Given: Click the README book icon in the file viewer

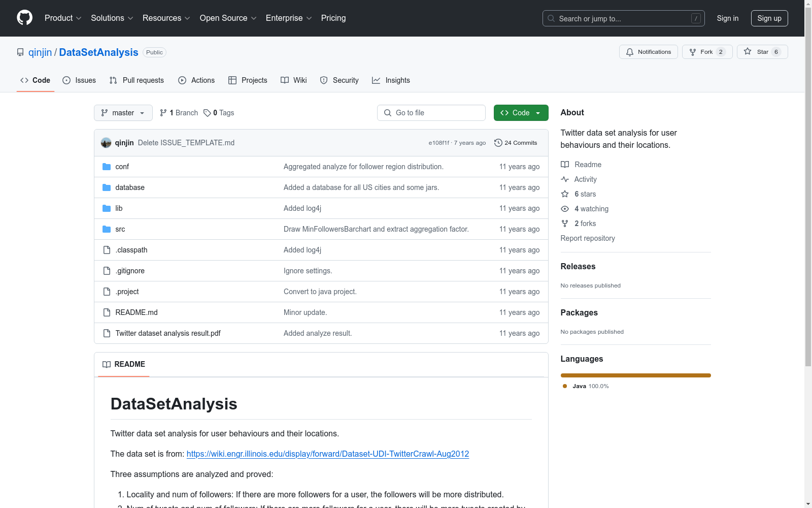Looking at the screenshot, I should 107,364.
